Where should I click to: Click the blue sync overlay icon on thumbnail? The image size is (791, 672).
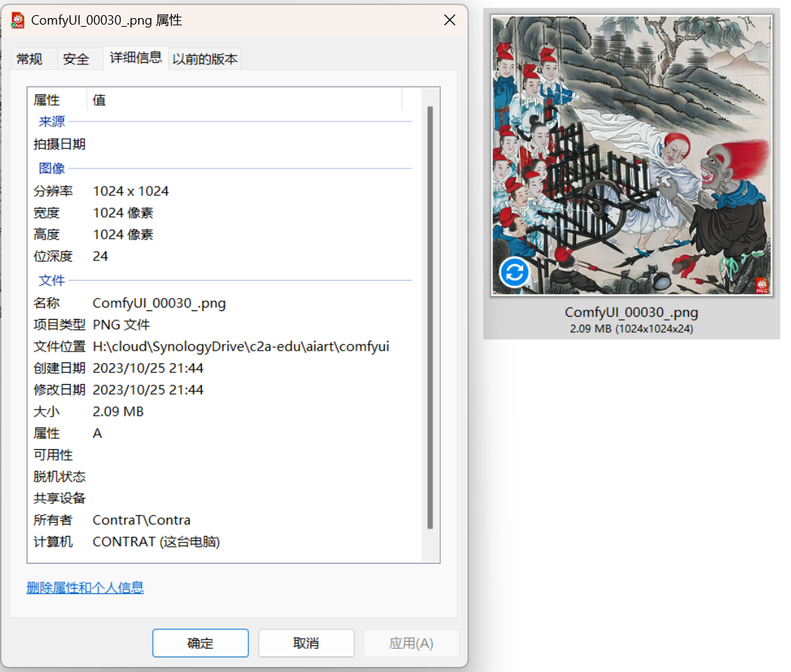pos(515,273)
